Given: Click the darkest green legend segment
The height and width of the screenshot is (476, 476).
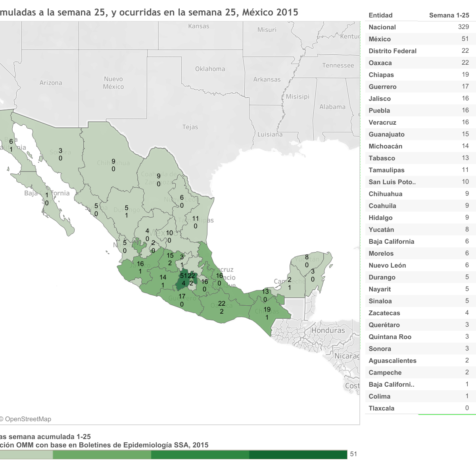Looking at the screenshot, I should pos(298,455).
